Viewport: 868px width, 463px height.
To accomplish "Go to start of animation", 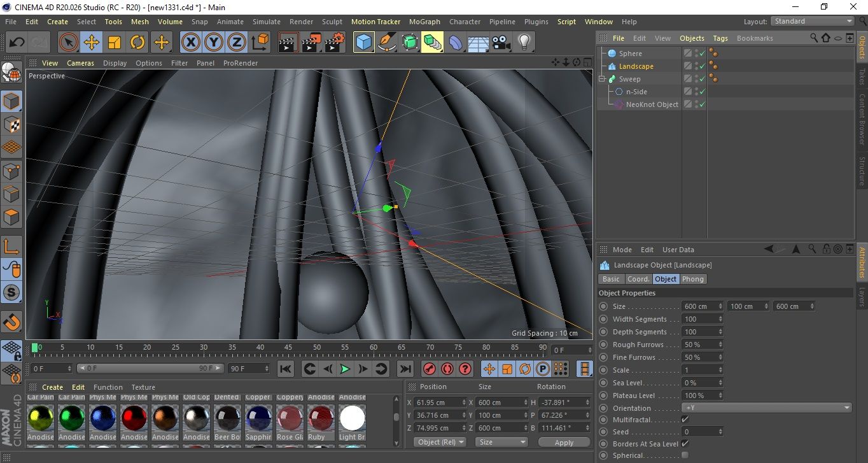I will click(x=286, y=369).
